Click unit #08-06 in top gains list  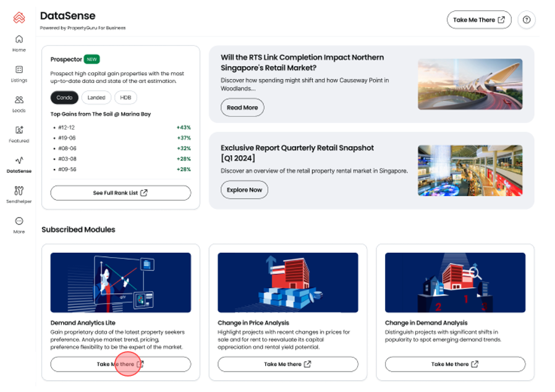pyautogui.click(x=67, y=148)
